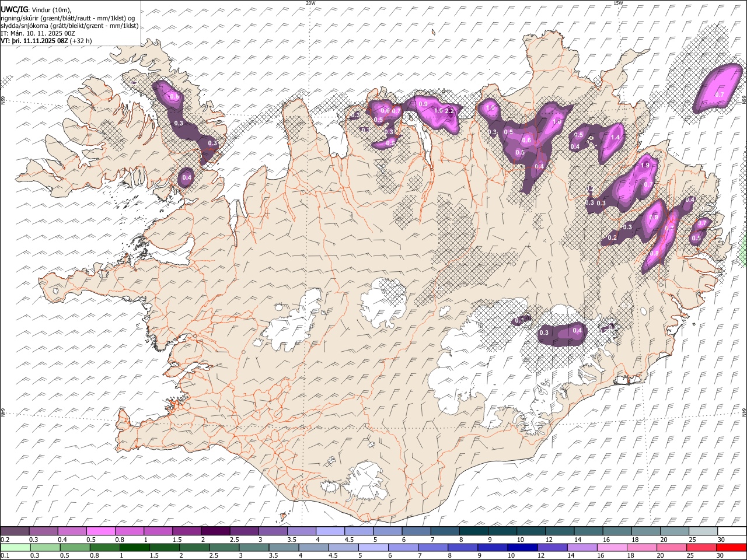The image size is (747, 560).
Task: Select the 'VT: Þri. 11.11.2025 08Z (+32 h)' line
Action: tap(47, 41)
